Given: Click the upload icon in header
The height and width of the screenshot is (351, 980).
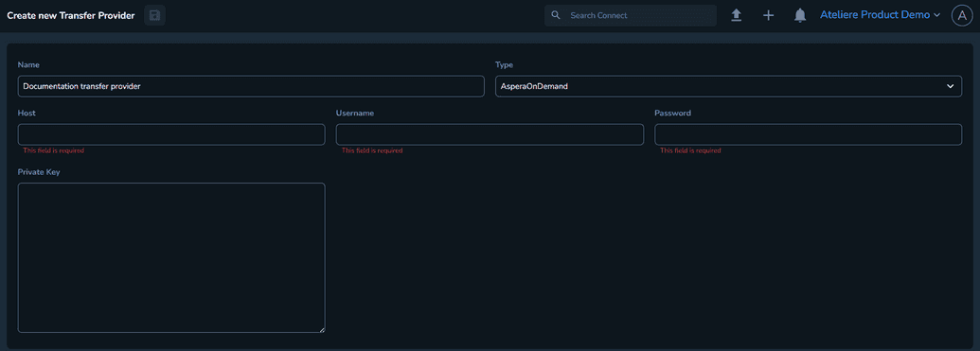Looking at the screenshot, I should pyautogui.click(x=737, y=16).
